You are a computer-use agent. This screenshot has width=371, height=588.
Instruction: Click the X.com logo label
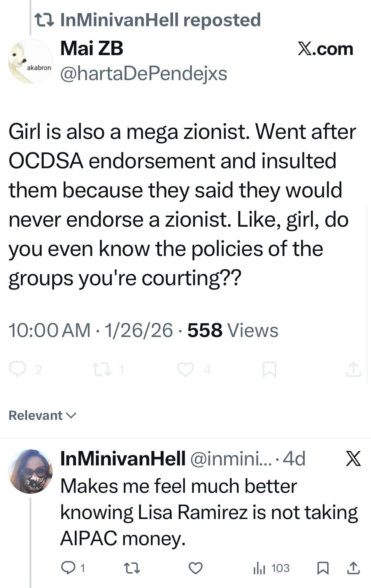[x=325, y=49]
